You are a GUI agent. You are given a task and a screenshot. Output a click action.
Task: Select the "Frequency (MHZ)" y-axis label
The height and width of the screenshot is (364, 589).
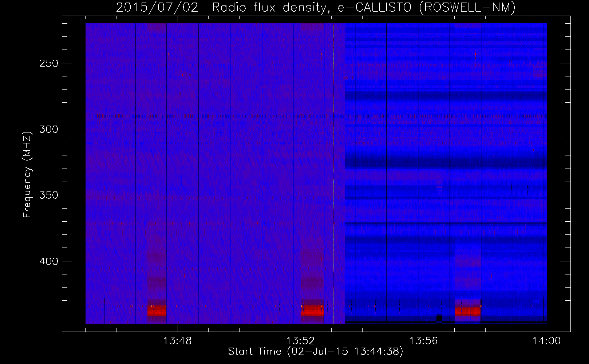tap(27, 174)
